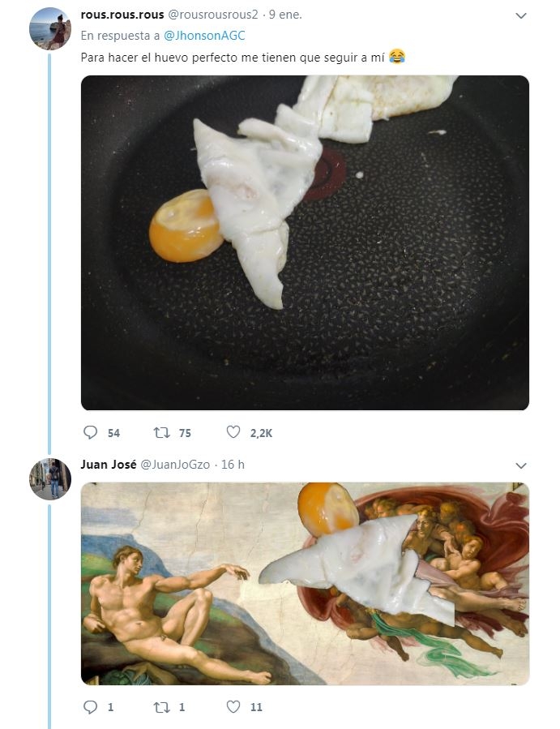Open rous.rous.rous profile avatar
Screen dimensions: 560x729
click(49, 29)
